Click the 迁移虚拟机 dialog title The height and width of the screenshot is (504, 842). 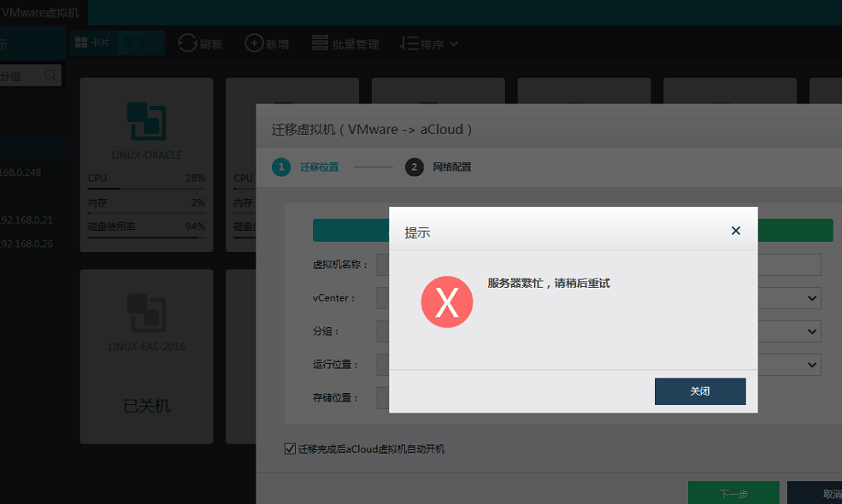(372, 129)
